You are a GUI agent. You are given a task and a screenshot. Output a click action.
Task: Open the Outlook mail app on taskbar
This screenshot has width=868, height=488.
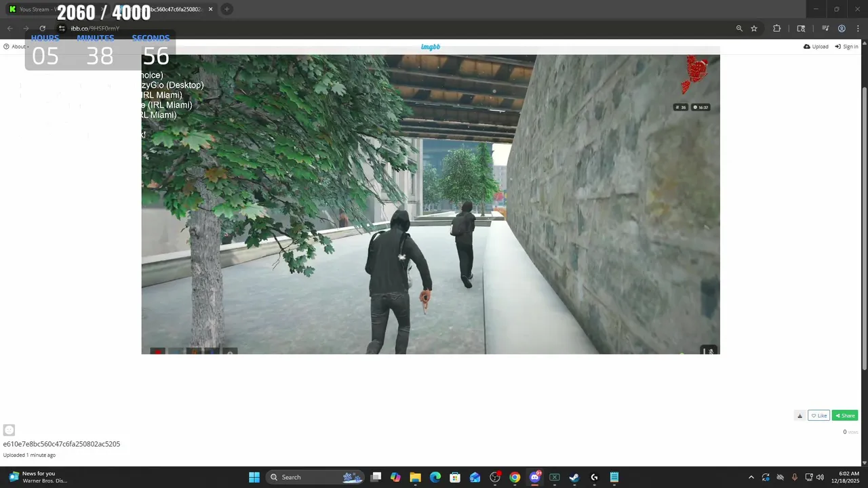coord(475,477)
